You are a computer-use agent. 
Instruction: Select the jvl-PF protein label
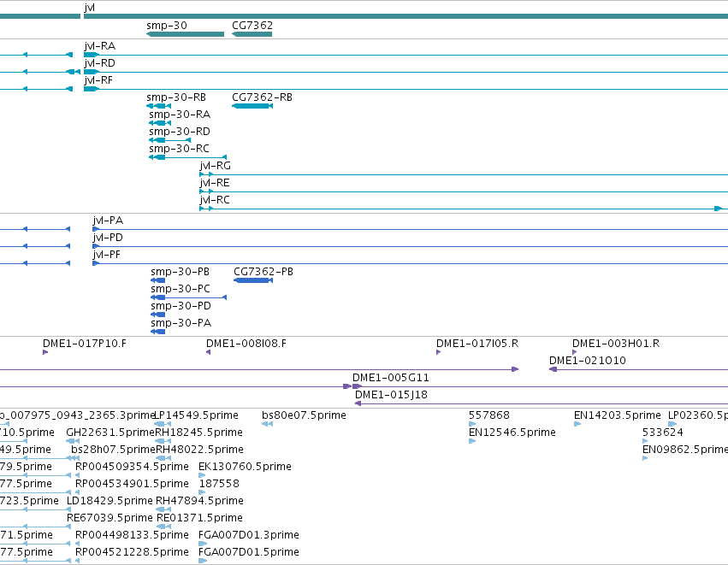[107, 255]
